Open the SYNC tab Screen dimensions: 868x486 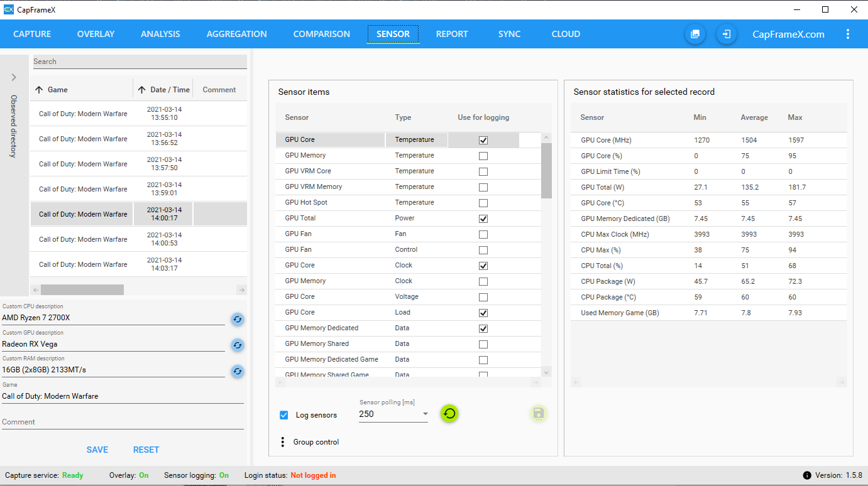pyautogui.click(x=509, y=34)
